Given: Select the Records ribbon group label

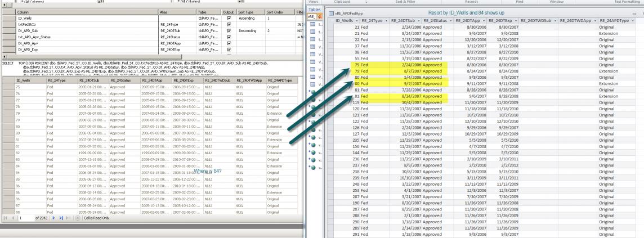Looking at the screenshot, I should [x=471, y=2].
